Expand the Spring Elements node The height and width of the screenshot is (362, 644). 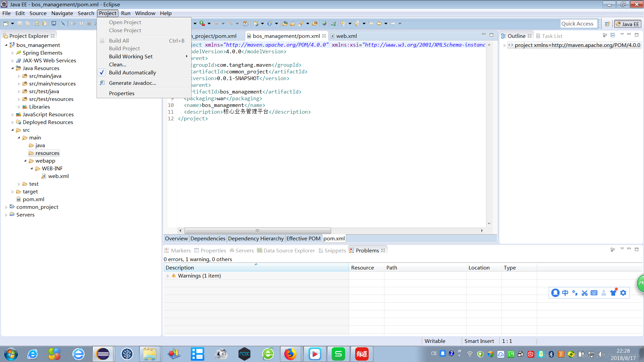12,53
